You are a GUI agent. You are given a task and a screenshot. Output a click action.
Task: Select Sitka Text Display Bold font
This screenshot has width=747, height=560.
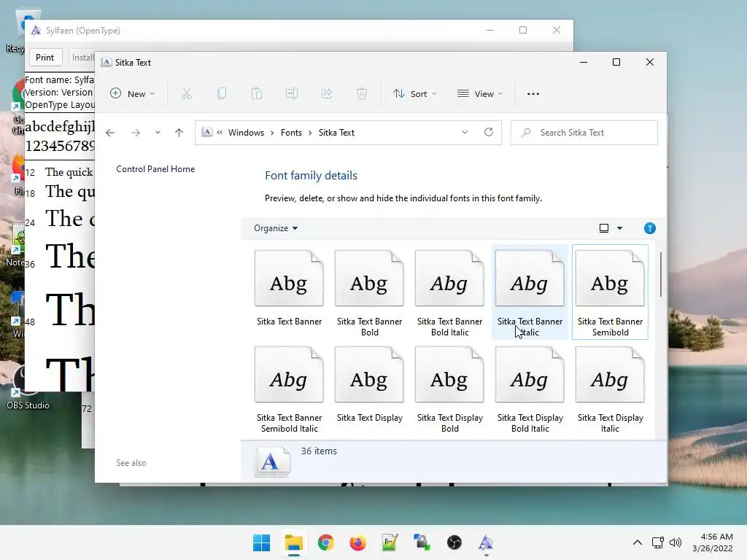[x=449, y=389]
